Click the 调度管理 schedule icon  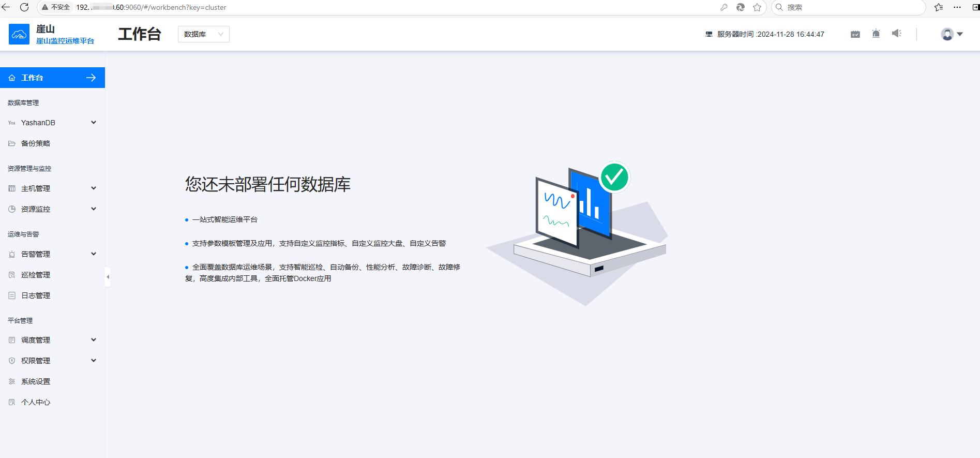point(12,340)
